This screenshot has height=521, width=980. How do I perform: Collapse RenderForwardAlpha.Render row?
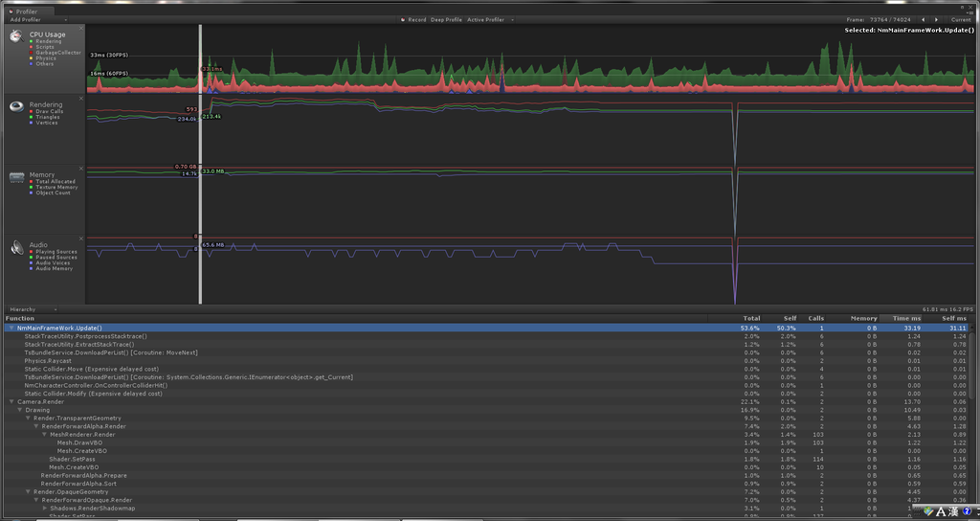click(36, 426)
